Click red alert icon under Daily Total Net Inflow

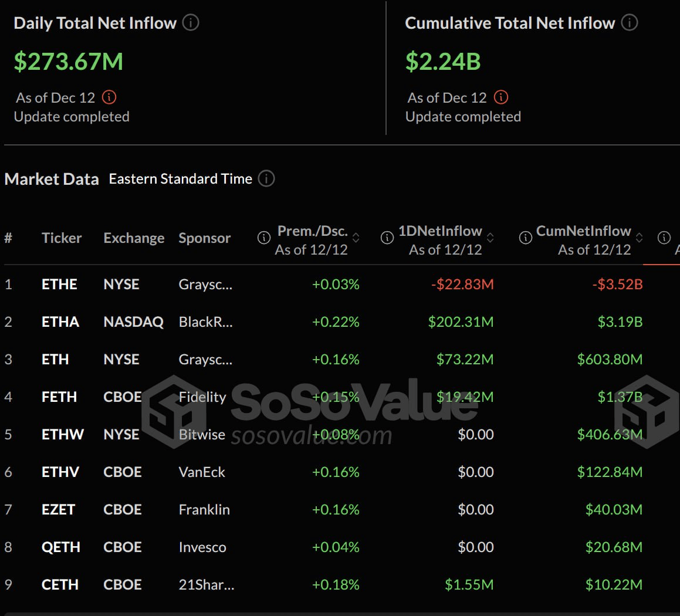coord(109,97)
